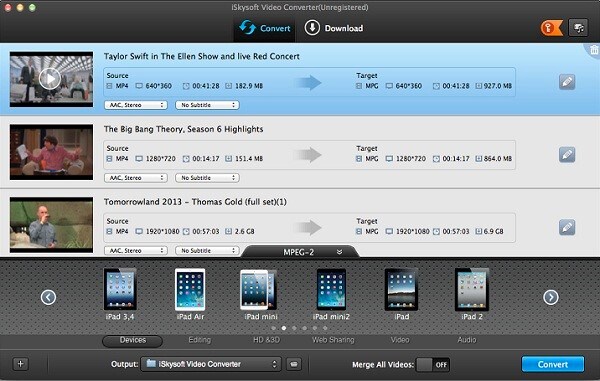Open the Editing category tab
600x381 pixels.
(x=199, y=340)
